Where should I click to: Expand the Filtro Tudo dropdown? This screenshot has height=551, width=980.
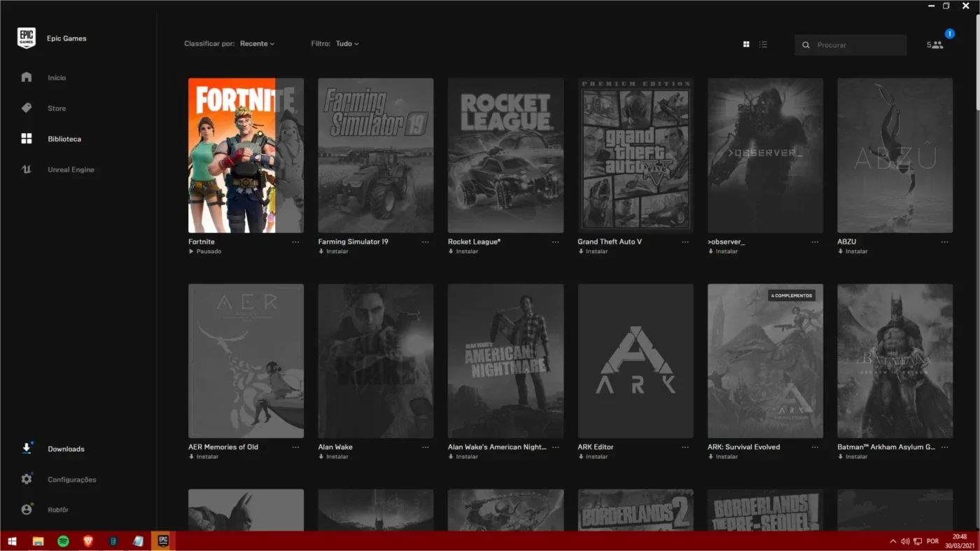pos(347,43)
